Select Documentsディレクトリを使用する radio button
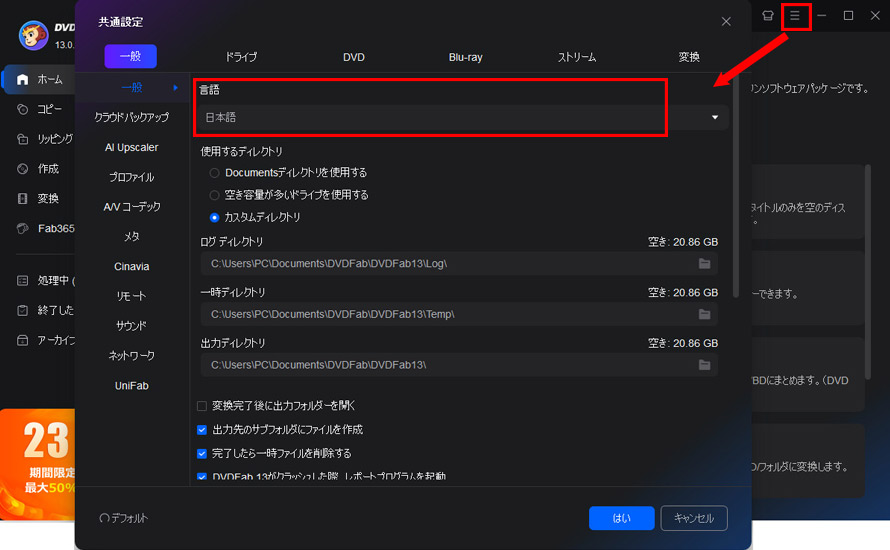 click(x=214, y=173)
